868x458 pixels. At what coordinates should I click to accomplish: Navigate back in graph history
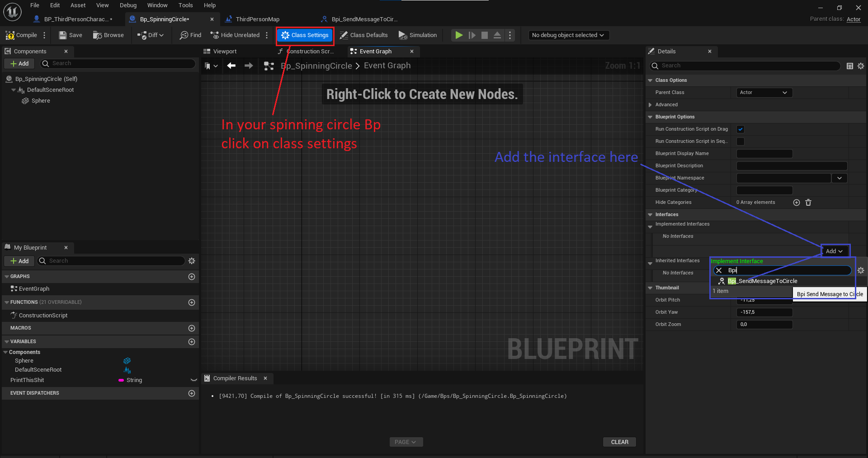coord(231,66)
